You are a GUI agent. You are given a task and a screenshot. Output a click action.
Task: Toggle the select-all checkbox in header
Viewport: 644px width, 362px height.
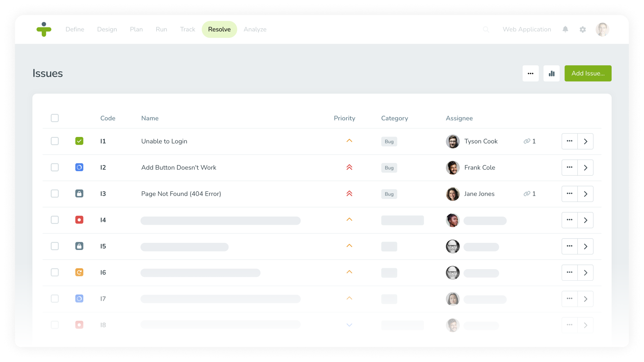[x=55, y=118]
